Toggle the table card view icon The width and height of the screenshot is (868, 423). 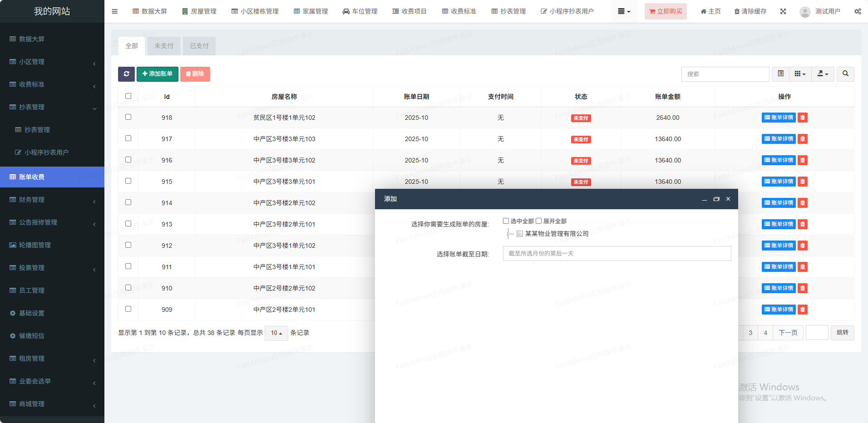[780, 74]
